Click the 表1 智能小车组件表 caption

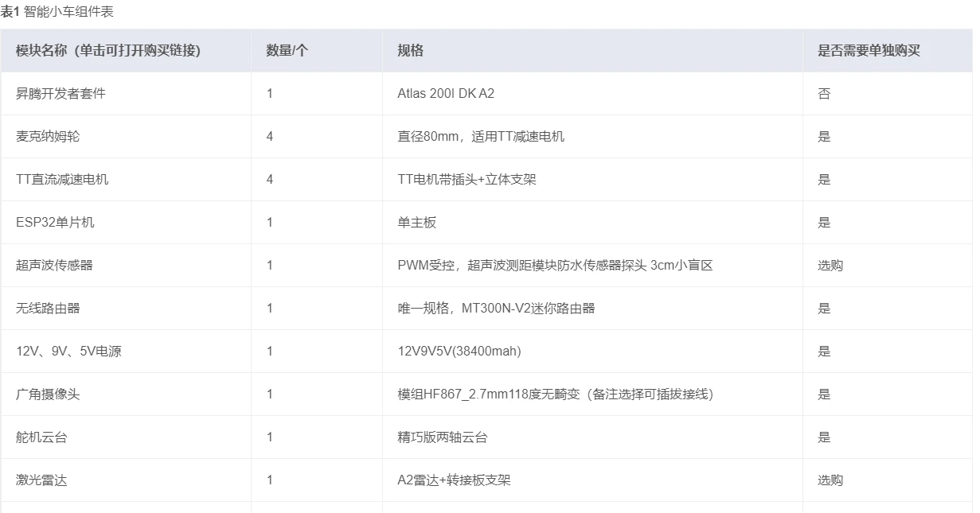click(x=57, y=13)
